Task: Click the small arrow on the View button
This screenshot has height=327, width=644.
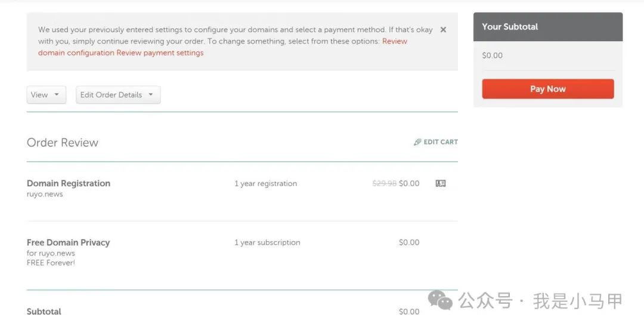Action: pos(57,94)
